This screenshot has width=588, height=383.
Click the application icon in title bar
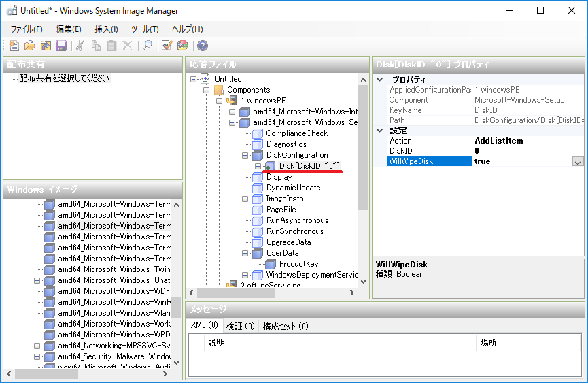[x=12, y=10]
